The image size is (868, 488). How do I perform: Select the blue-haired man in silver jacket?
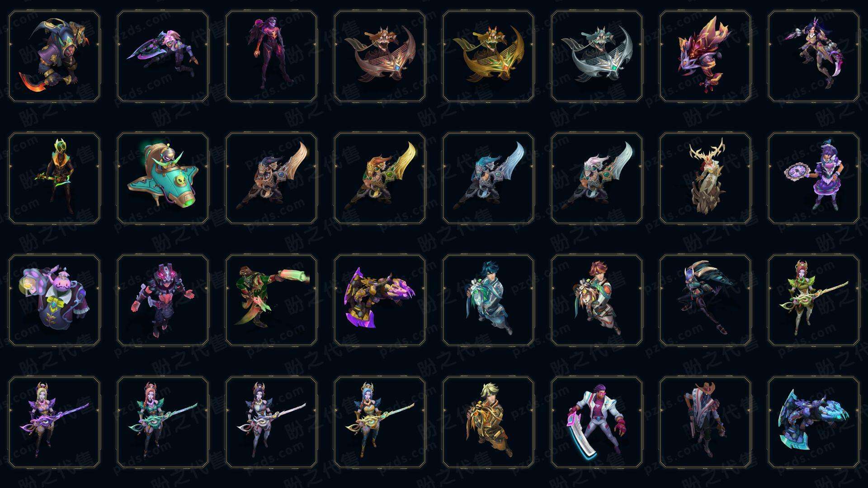pyautogui.click(x=488, y=300)
